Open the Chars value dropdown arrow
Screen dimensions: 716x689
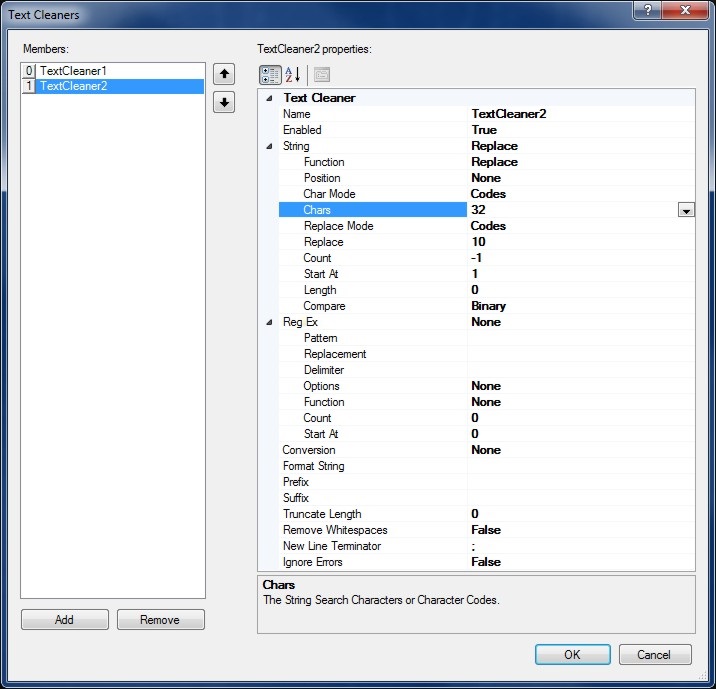click(x=686, y=210)
